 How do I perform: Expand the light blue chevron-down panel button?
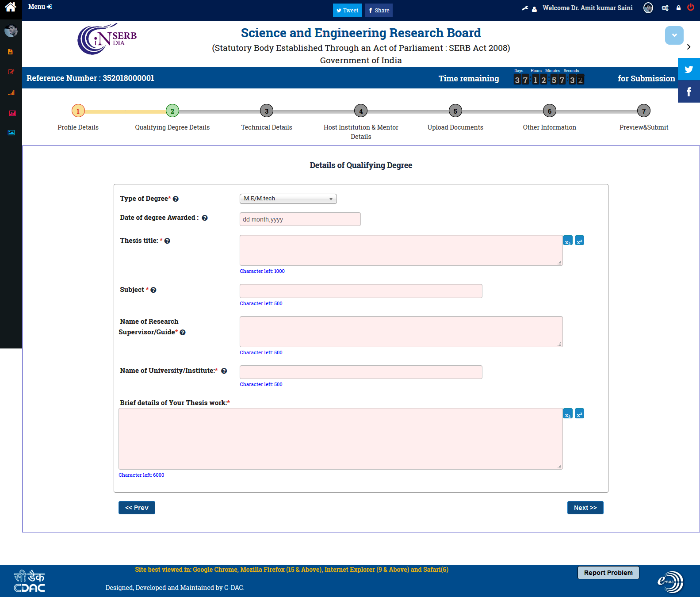click(x=674, y=35)
